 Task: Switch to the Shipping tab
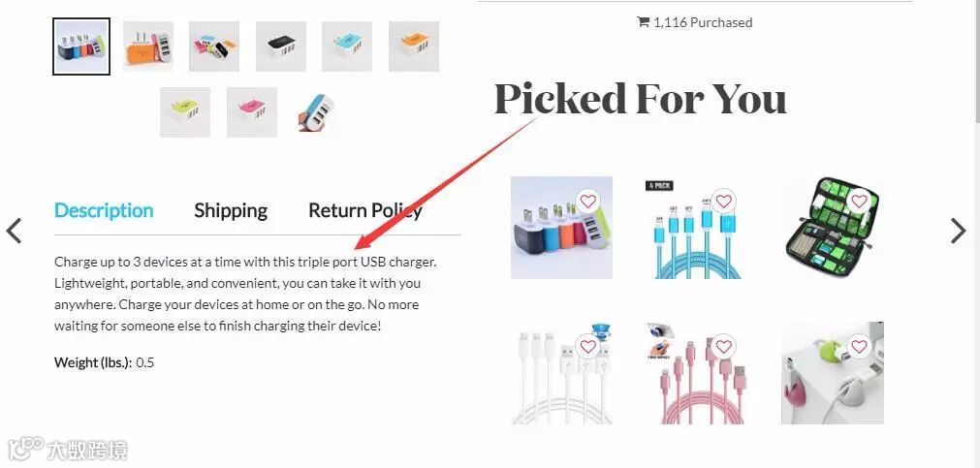pyautogui.click(x=231, y=211)
